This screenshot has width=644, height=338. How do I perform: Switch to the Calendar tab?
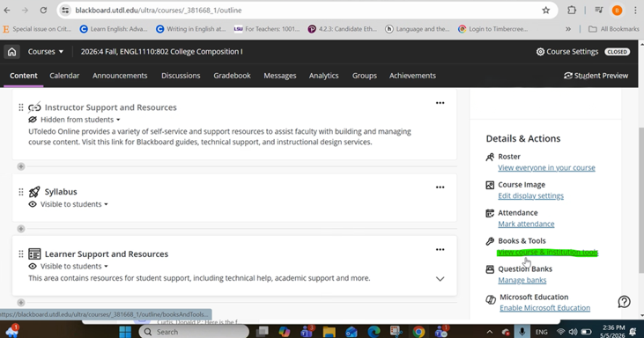click(x=64, y=76)
